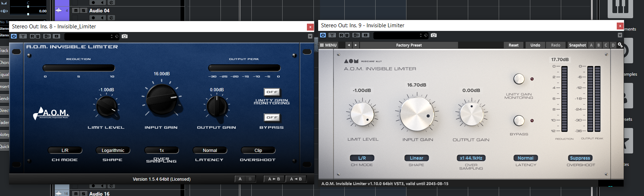This screenshot has height=196, width=644.
Task: Toggle Unity Gain Monitoring button in white plugin
Action: click(519, 79)
